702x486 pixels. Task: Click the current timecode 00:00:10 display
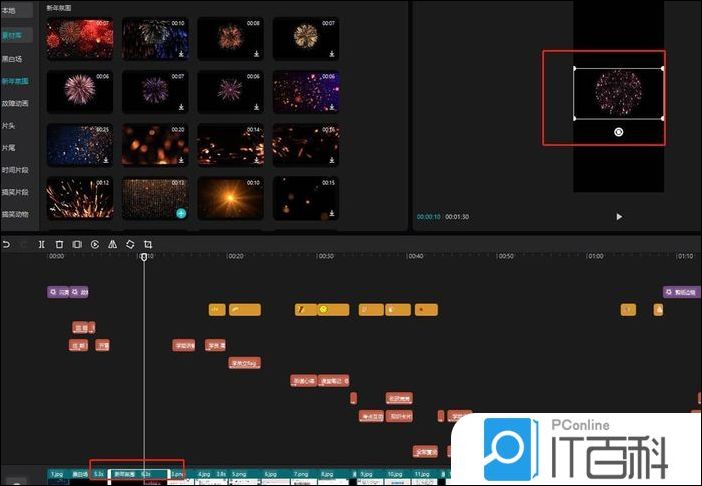click(428, 217)
